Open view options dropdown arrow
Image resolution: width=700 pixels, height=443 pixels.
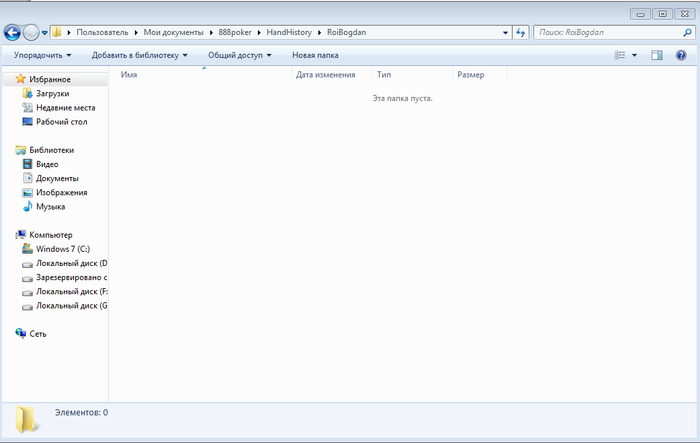(634, 55)
